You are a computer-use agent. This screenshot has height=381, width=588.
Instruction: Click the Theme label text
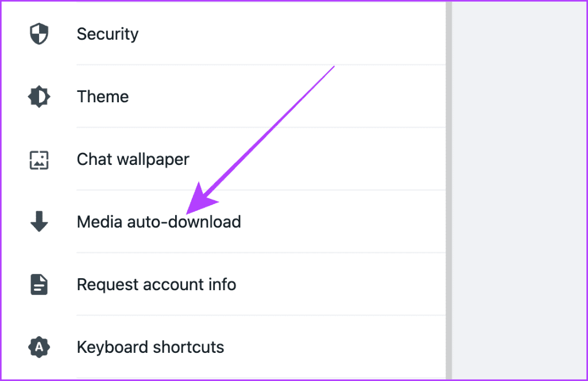[103, 96]
